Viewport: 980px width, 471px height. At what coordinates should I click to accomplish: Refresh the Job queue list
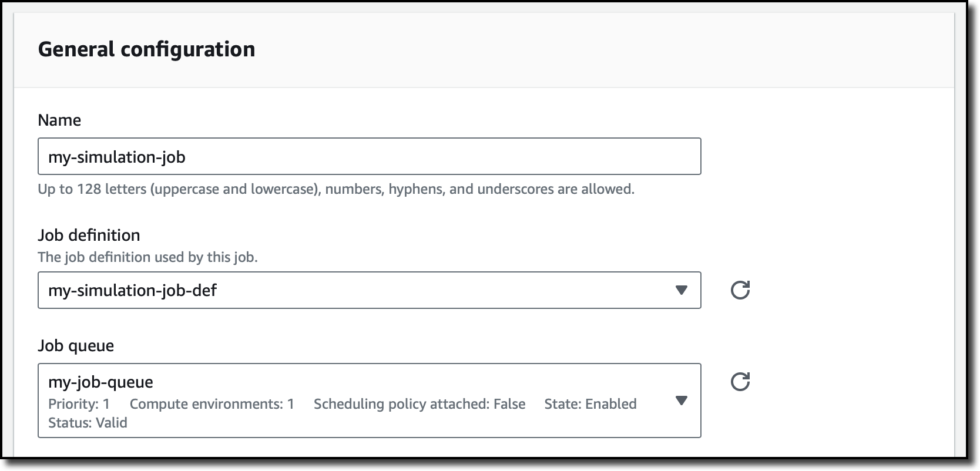coord(740,382)
